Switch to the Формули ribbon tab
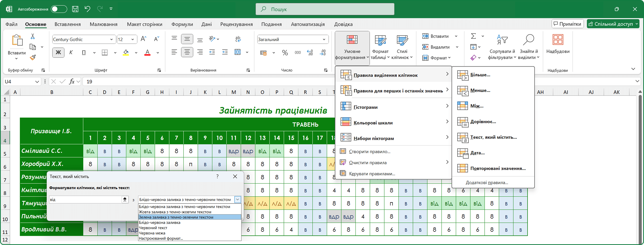644x245 pixels. pos(182,24)
